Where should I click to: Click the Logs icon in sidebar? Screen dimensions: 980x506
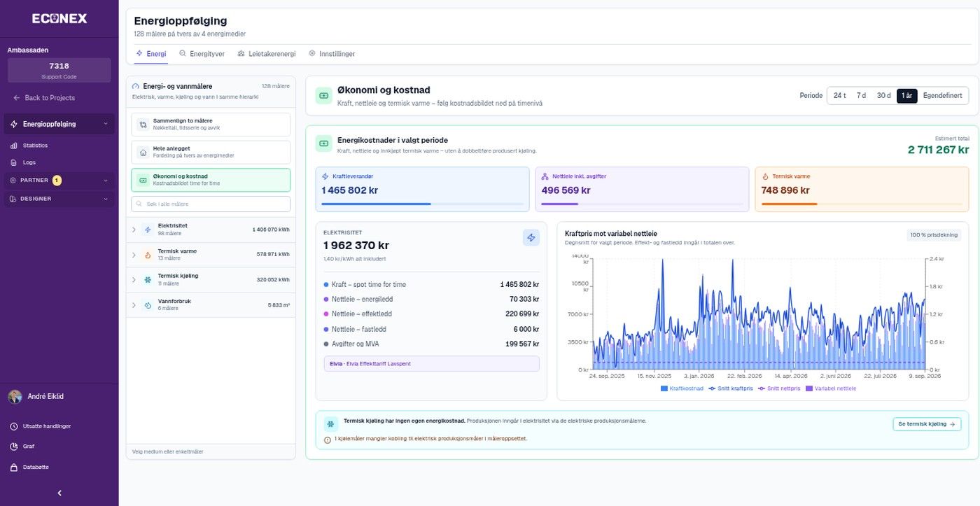[x=14, y=162]
